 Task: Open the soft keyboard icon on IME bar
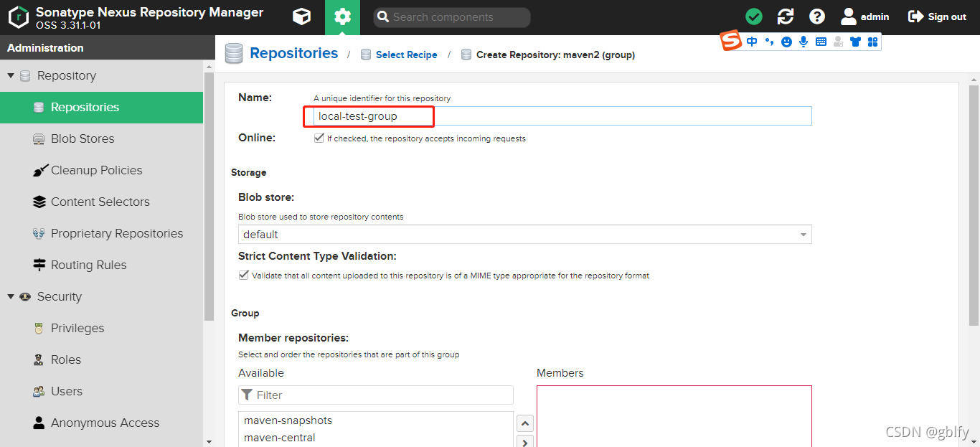coord(821,42)
